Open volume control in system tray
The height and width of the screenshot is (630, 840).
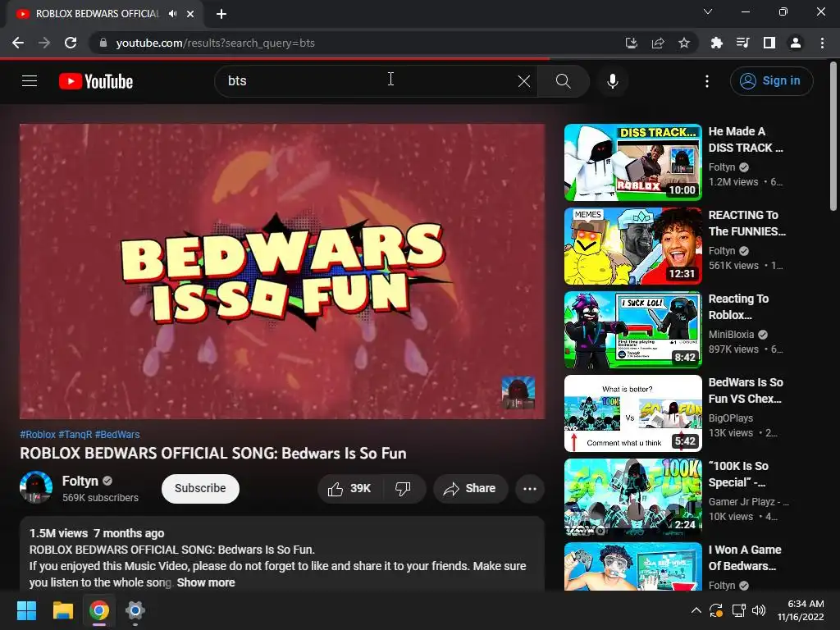[x=759, y=610]
